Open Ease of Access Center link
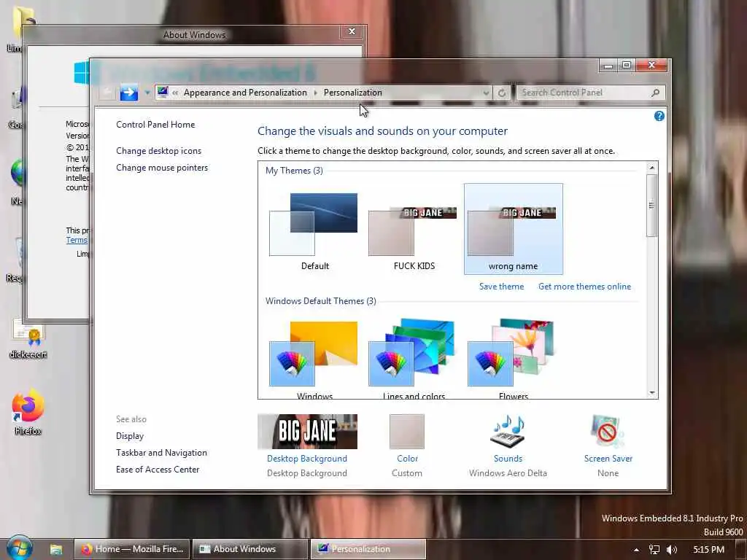Image resolution: width=747 pixels, height=560 pixels. pos(158,469)
